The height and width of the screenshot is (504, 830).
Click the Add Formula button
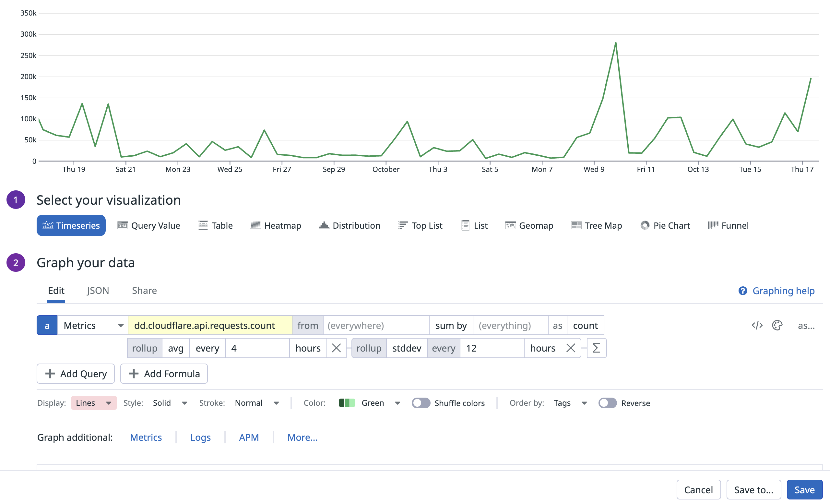[164, 374]
